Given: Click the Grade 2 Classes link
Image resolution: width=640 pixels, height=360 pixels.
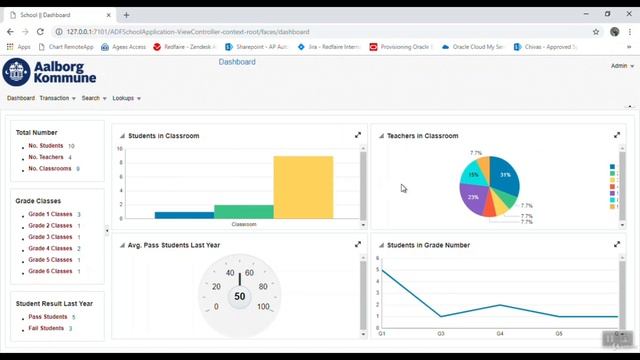Looking at the screenshot, I should point(50,226).
